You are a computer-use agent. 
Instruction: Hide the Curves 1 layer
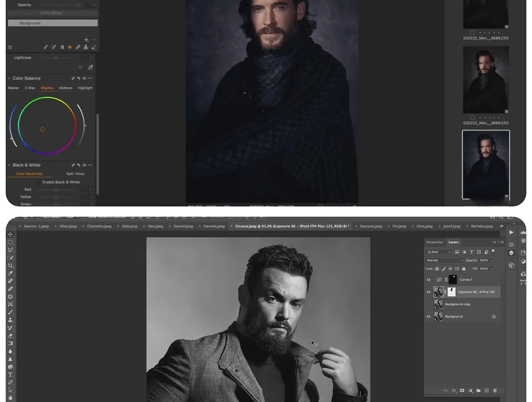[x=429, y=280]
